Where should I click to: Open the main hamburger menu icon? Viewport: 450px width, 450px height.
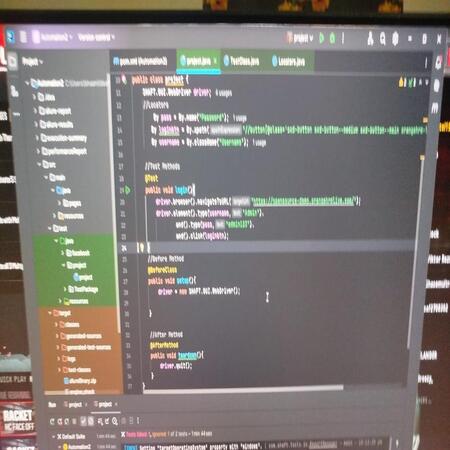pyautogui.click(x=23, y=37)
